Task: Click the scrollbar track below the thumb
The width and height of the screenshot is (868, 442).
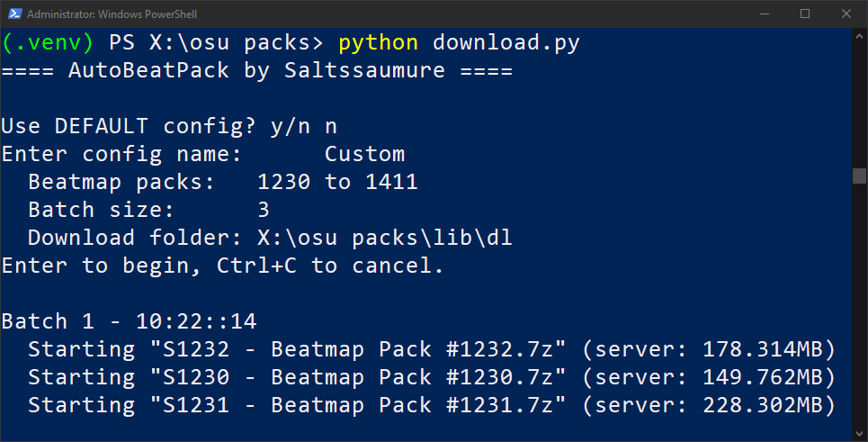Action: click(859, 304)
